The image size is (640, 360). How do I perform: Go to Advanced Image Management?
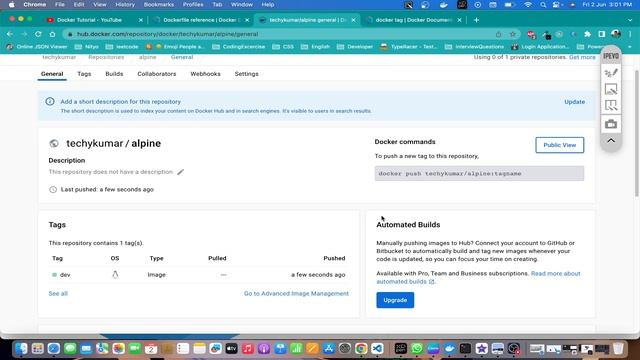click(296, 293)
